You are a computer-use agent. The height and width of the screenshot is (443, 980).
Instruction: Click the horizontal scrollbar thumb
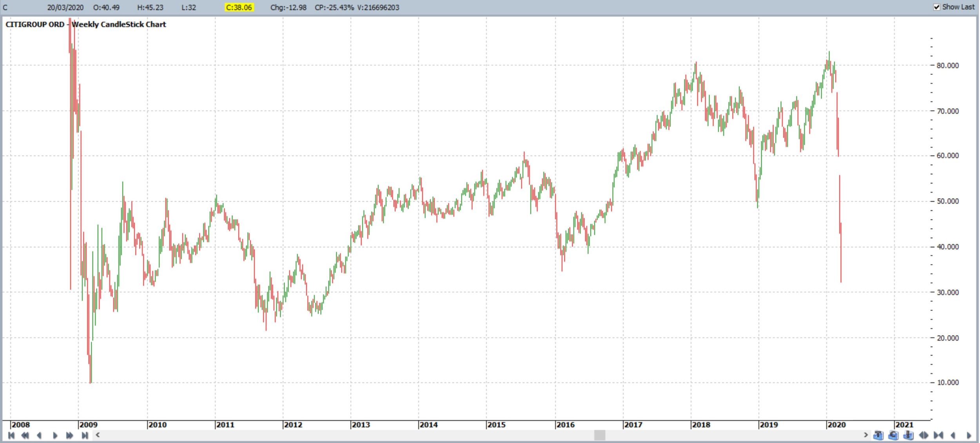click(600, 435)
